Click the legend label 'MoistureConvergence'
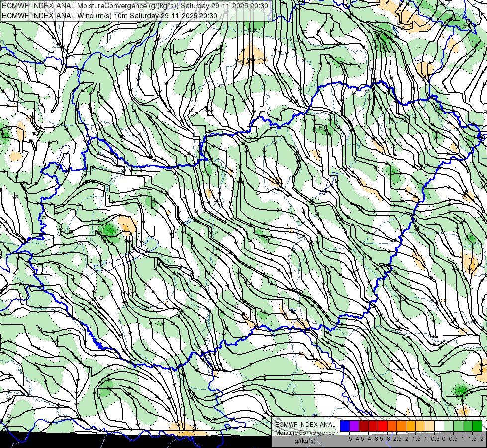487x448 pixels. [x=305, y=433]
